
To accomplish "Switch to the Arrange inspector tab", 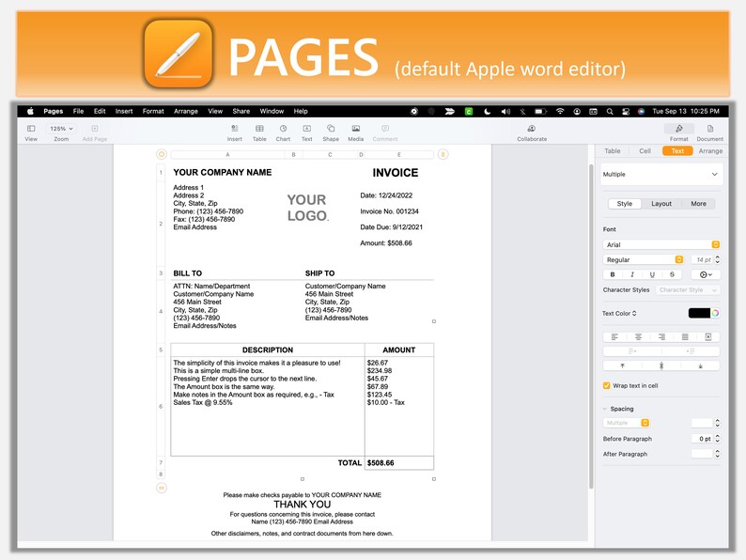I will pyautogui.click(x=710, y=151).
